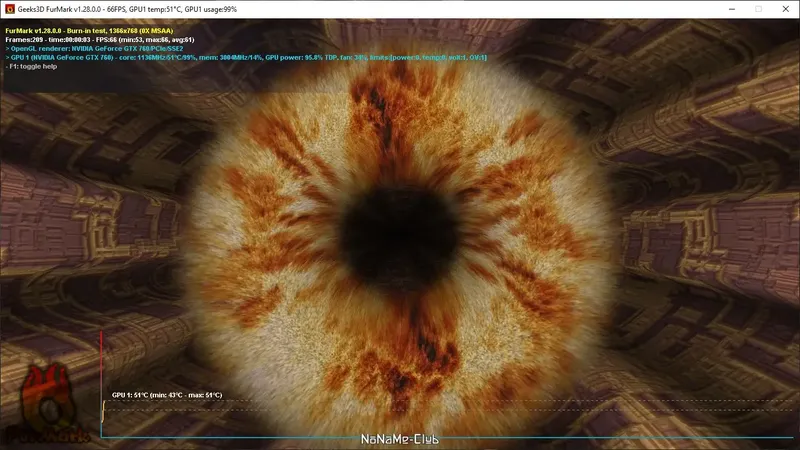Click the FurMark app icon in title bar
The image size is (800, 450).
click(10, 9)
